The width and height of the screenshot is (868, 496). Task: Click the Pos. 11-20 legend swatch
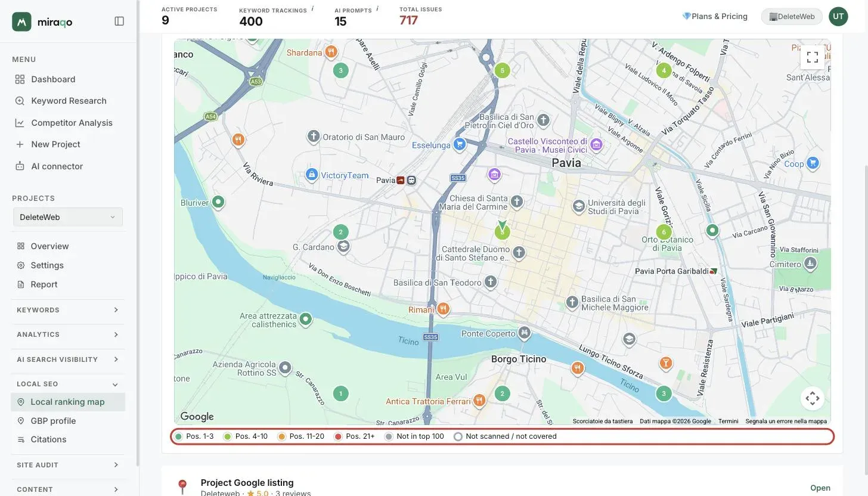click(281, 436)
